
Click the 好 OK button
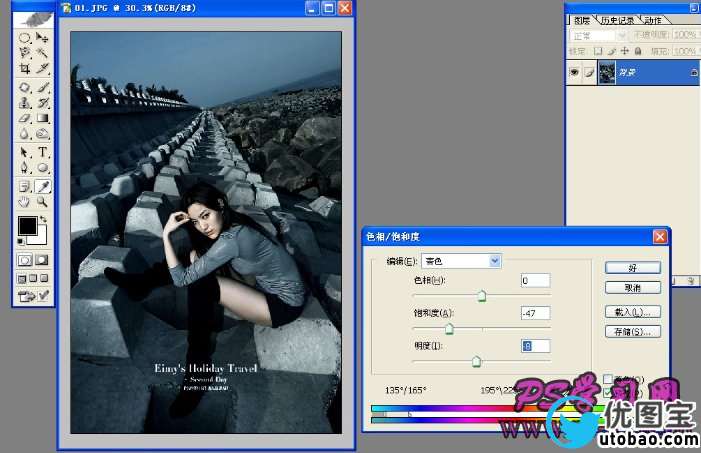tap(633, 268)
